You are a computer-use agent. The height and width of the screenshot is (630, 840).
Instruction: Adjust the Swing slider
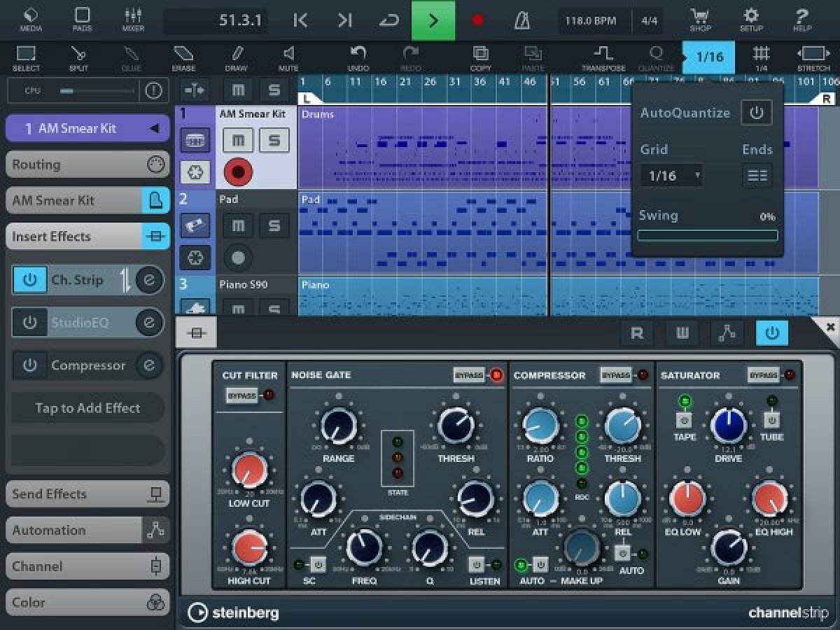pyautogui.click(x=708, y=236)
